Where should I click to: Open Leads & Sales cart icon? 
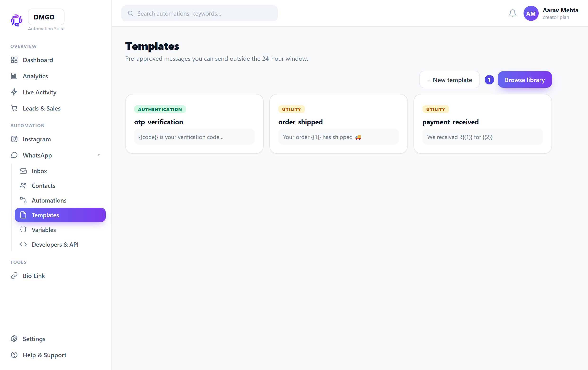(14, 108)
